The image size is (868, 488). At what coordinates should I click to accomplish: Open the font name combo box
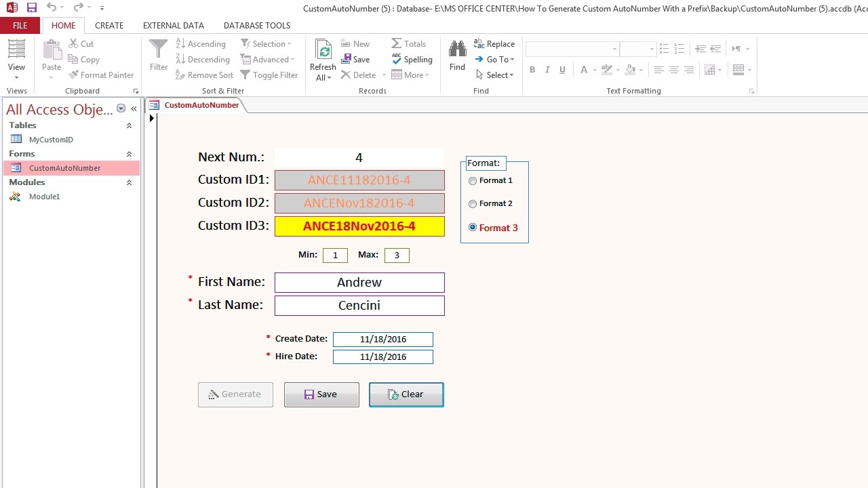tap(572, 49)
